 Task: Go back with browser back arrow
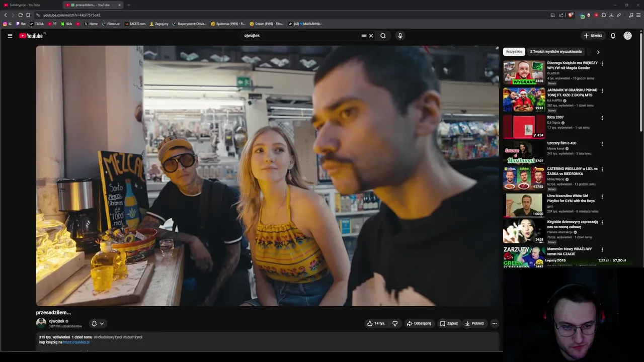(x=6, y=15)
